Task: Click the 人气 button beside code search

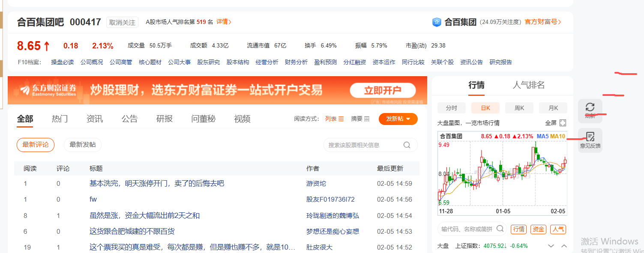Action: pyautogui.click(x=558, y=229)
